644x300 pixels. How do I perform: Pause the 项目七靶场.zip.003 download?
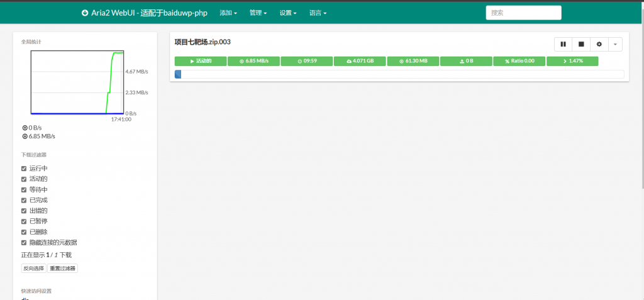tap(563, 44)
